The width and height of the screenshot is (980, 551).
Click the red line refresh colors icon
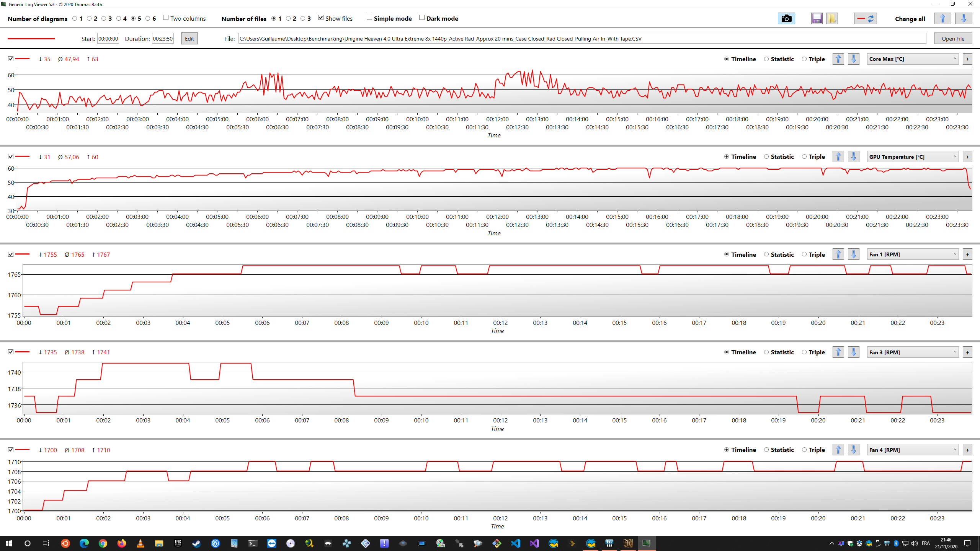click(865, 18)
